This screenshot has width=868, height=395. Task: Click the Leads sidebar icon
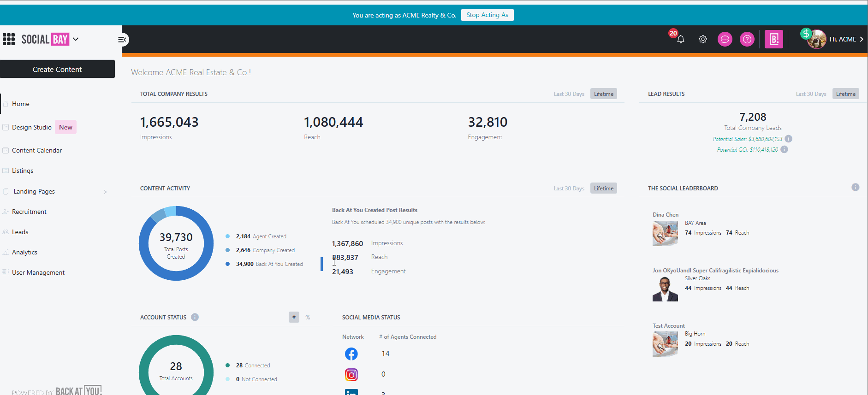pos(6,232)
